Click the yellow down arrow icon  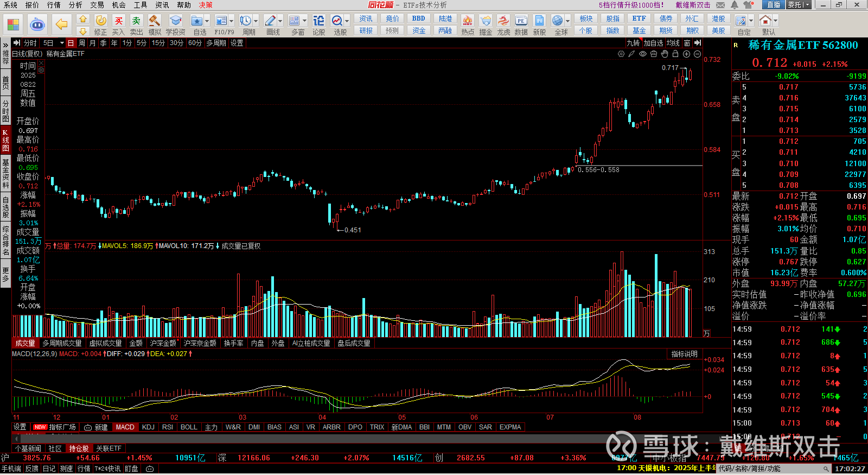83,31
